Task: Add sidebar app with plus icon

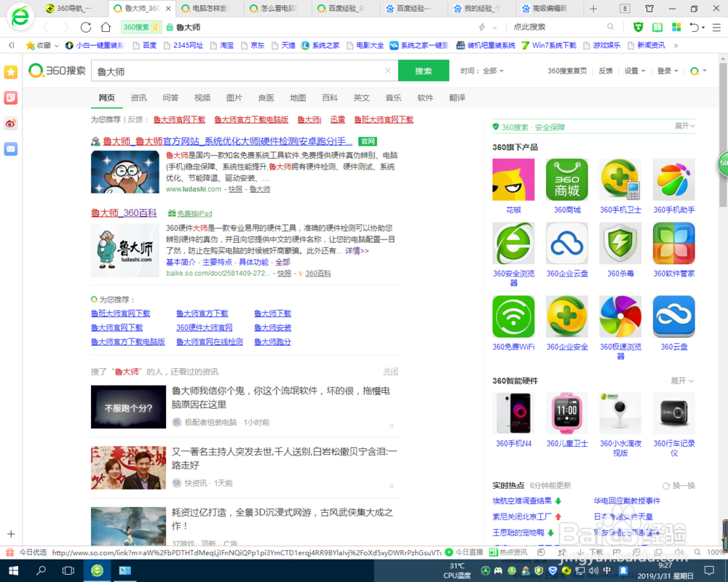Action: (11, 534)
